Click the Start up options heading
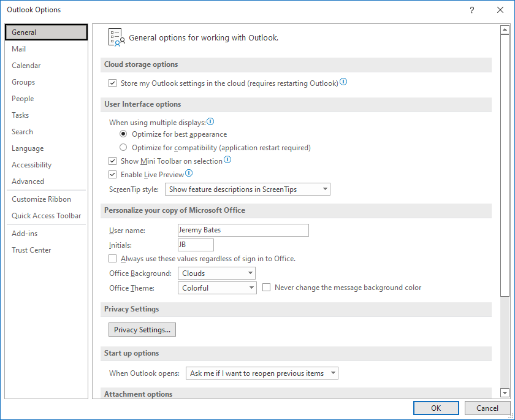 pos(131,353)
